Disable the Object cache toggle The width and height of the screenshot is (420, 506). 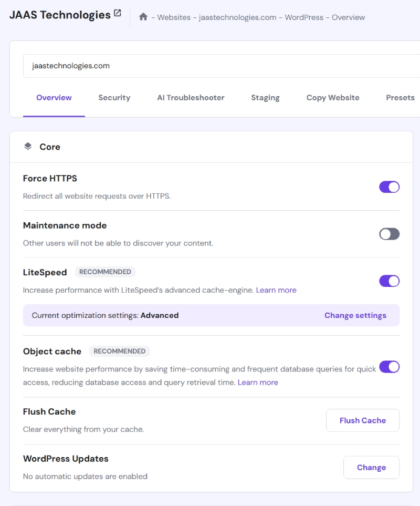coord(389,367)
